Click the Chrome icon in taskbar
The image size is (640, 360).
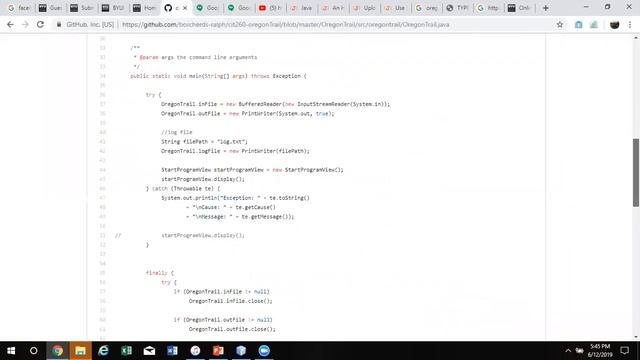[57, 351]
